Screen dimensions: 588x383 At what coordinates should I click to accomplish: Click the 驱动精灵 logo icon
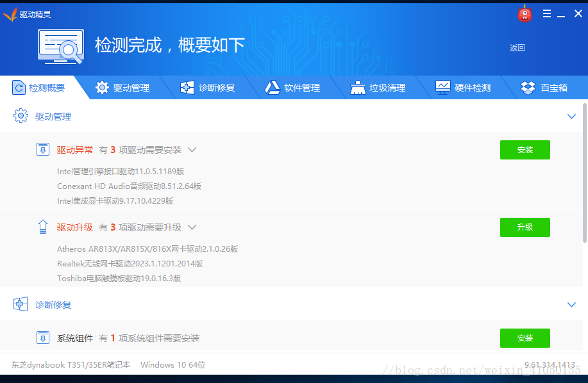pos(10,14)
